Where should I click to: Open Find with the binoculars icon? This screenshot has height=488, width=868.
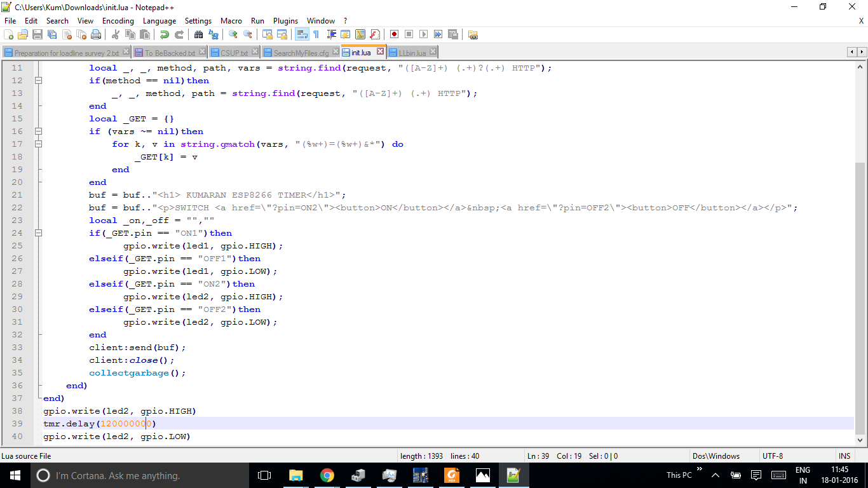coord(199,34)
